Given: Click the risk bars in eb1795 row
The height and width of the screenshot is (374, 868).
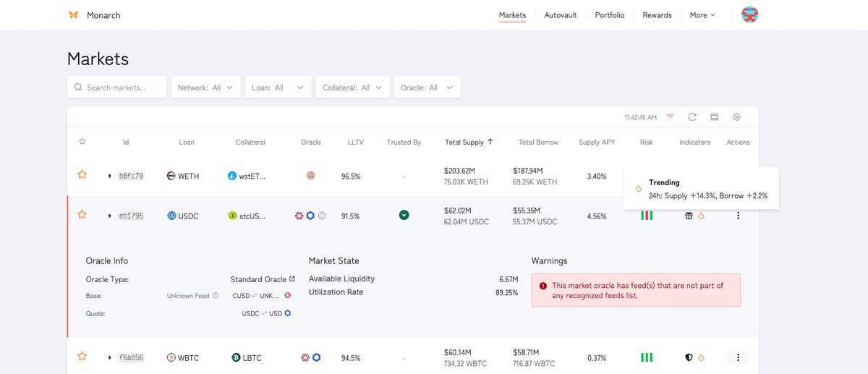Looking at the screenshot, I should coord(647,216).
